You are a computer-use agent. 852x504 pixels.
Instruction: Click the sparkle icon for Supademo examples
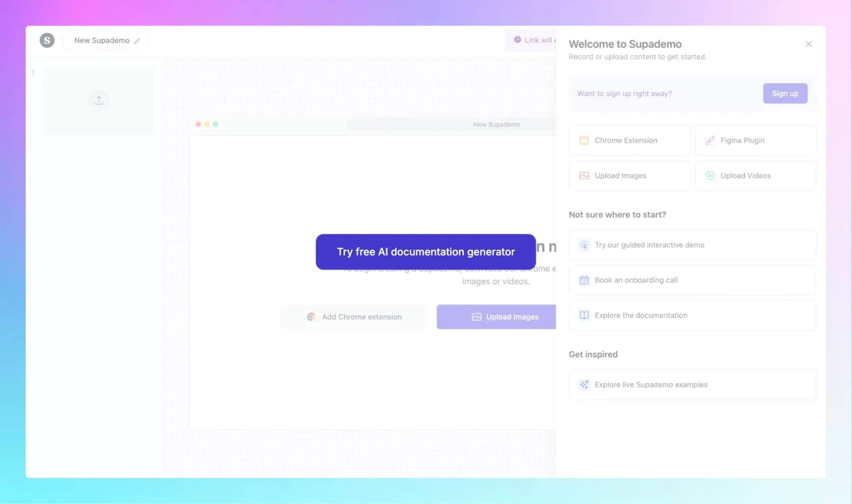[x=584, y=385]
